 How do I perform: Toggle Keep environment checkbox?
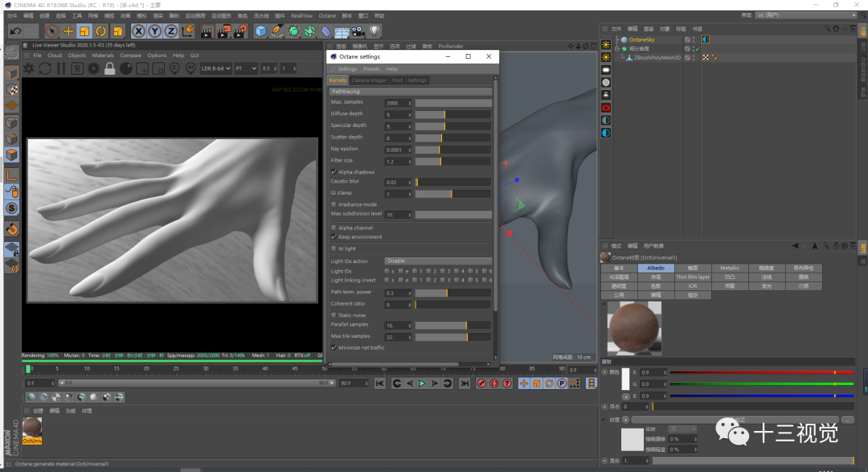point(334,237)
